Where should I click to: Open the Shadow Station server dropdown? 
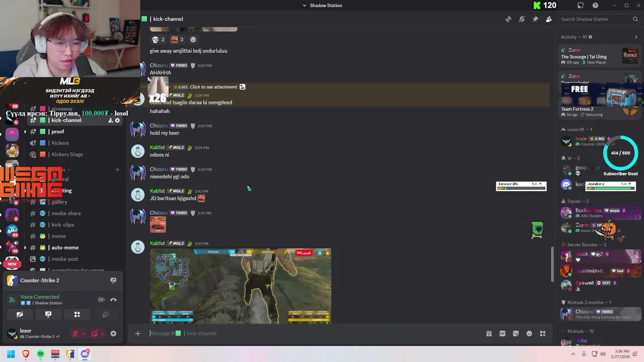pyautogui.click(x=322, y=6)
